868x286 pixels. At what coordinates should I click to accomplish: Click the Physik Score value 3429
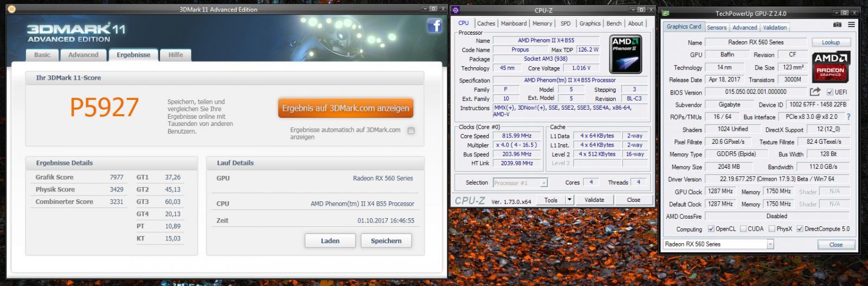[116, 189]
